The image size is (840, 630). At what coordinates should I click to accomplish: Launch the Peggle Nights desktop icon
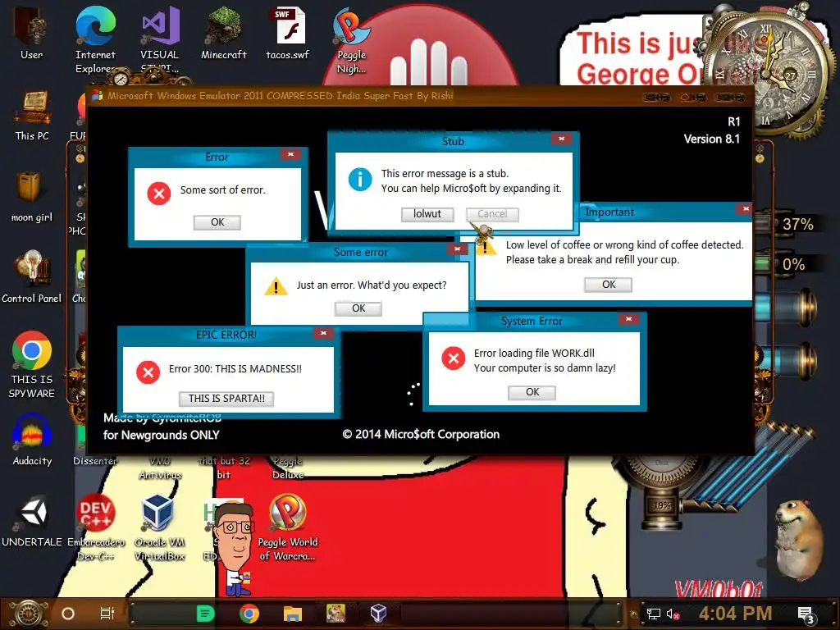coord(351,39)
